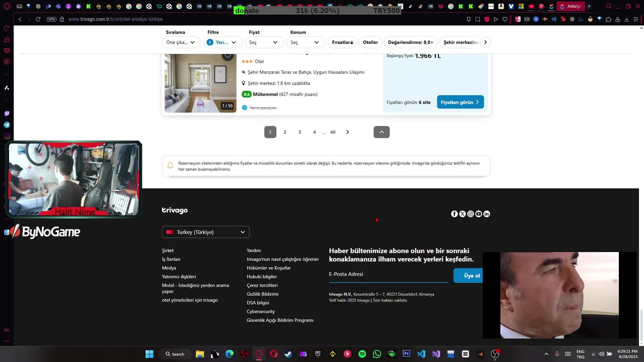
Task: Open Photoshop from the taskbar
Action: (407, 354)
